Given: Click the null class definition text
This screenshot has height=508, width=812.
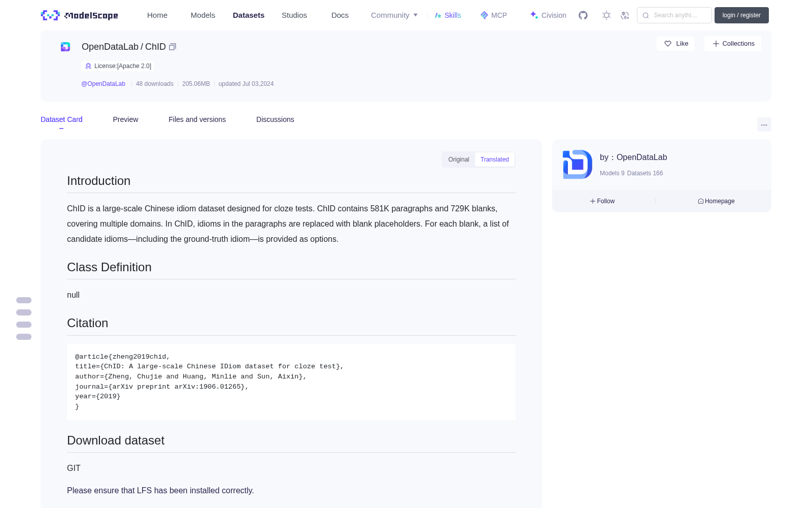Looking at the screenshot, I should [x=73, y=295].
